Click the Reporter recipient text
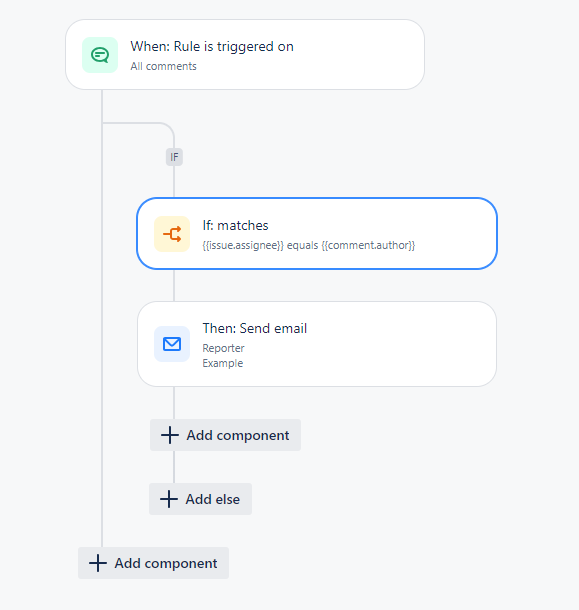579x610 pixels. point(223,348)
